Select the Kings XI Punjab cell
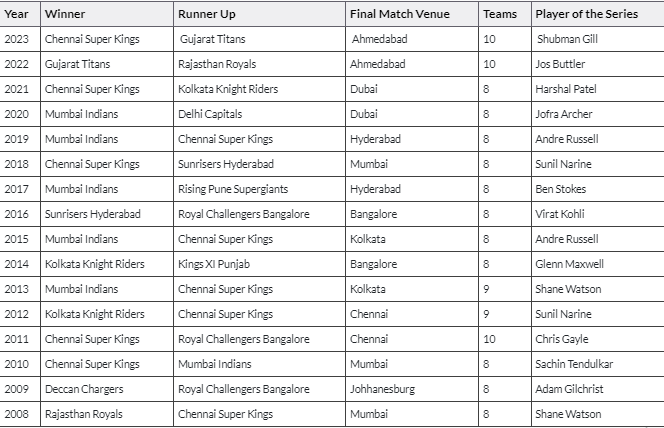The image size is (664, 428). (x=211, y=264)
